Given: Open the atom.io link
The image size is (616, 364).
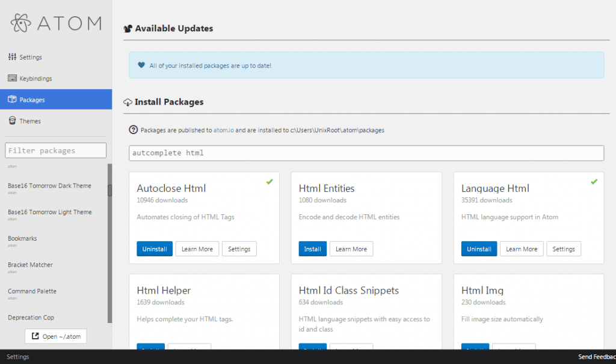Looking at the screenshot, I should (x=223, y=129).
